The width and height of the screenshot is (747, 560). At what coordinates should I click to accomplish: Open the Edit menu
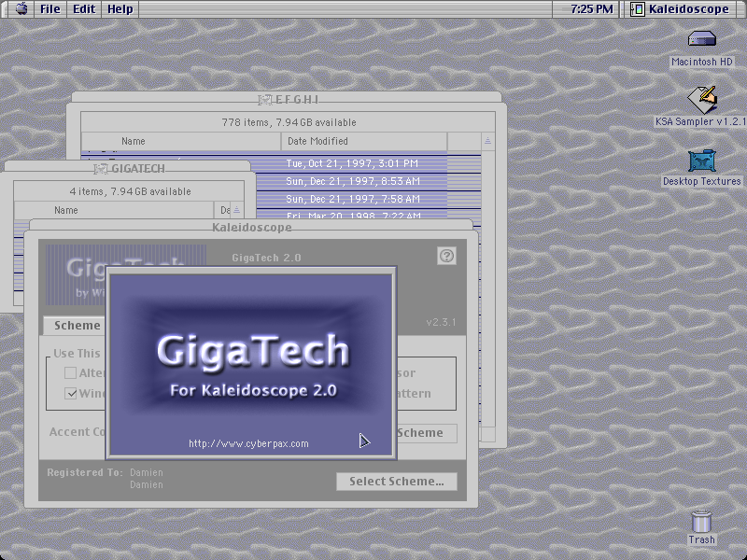click(x=84, y=9)
